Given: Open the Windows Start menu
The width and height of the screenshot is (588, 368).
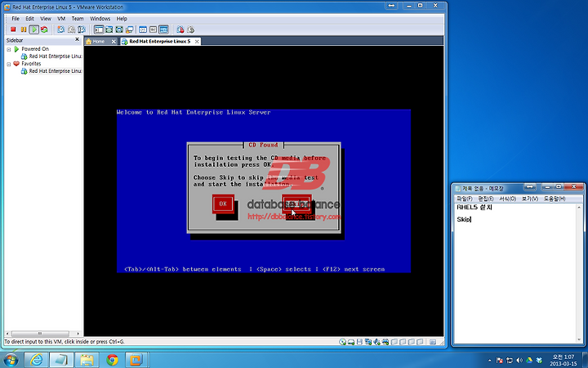Looking at the screenshot, I should [x=10, y=360].
